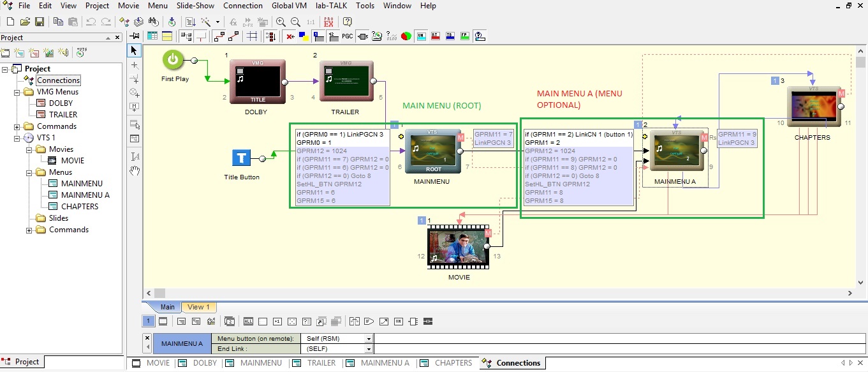
Task: Open the Menu button (on remote) dropdown
Action: 369,339
